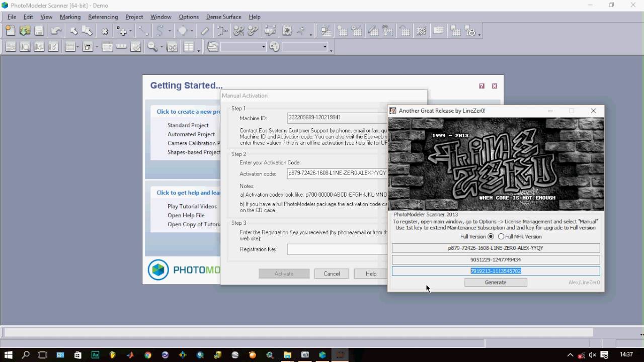Open the File menu

[12, 17]
